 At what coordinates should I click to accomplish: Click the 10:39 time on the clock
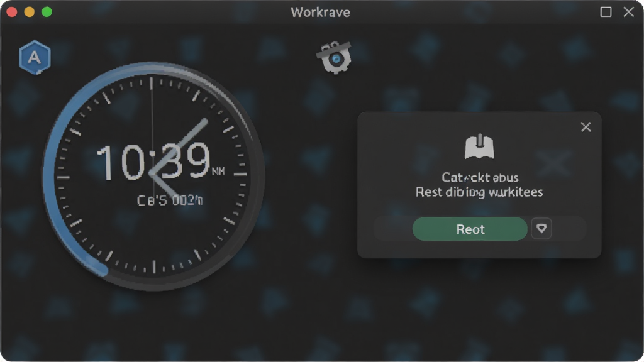coord(153,162)
